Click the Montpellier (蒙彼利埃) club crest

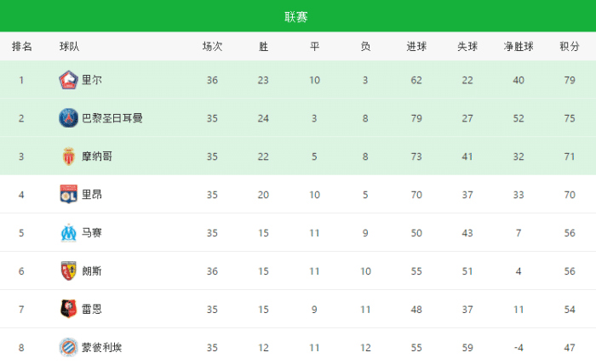click(x=69, y=347)
